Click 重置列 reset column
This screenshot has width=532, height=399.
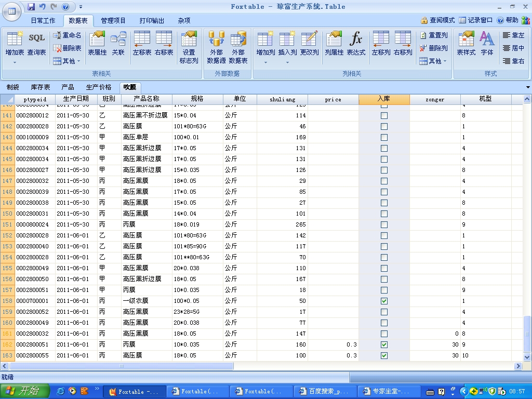pos(434,35)
